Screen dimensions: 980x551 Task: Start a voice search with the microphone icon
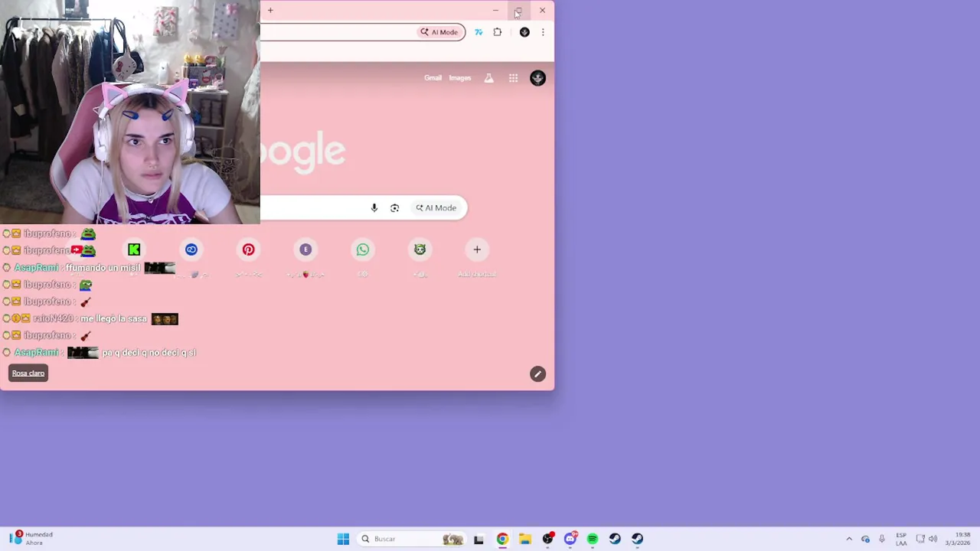point(374,208)
